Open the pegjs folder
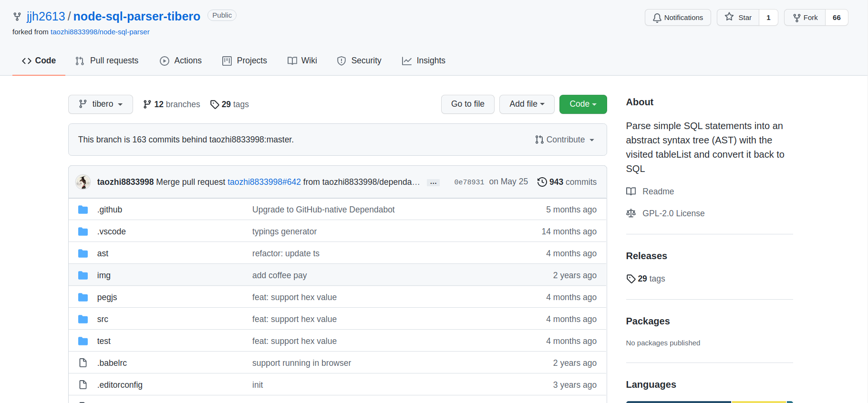This screenshot has width=868, height=403. (x=107, y=297)
